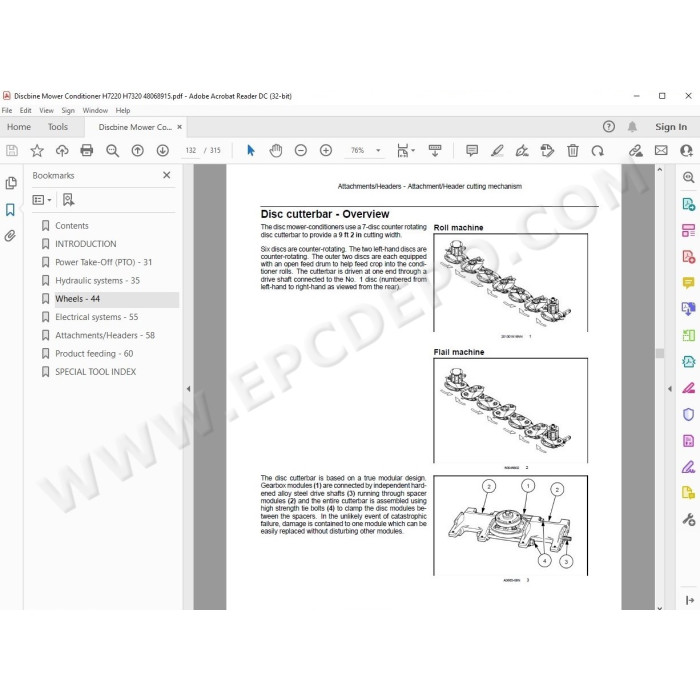Open the Sign menu

(68, 110)
